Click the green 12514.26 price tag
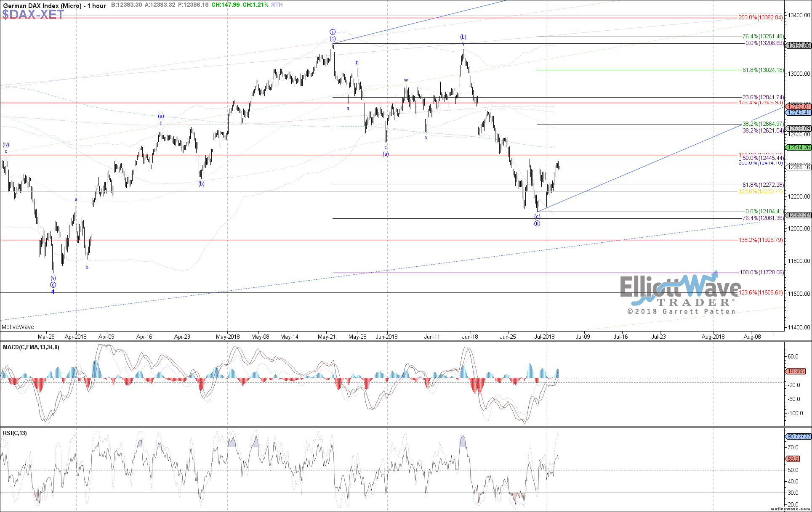 point(799,148)
